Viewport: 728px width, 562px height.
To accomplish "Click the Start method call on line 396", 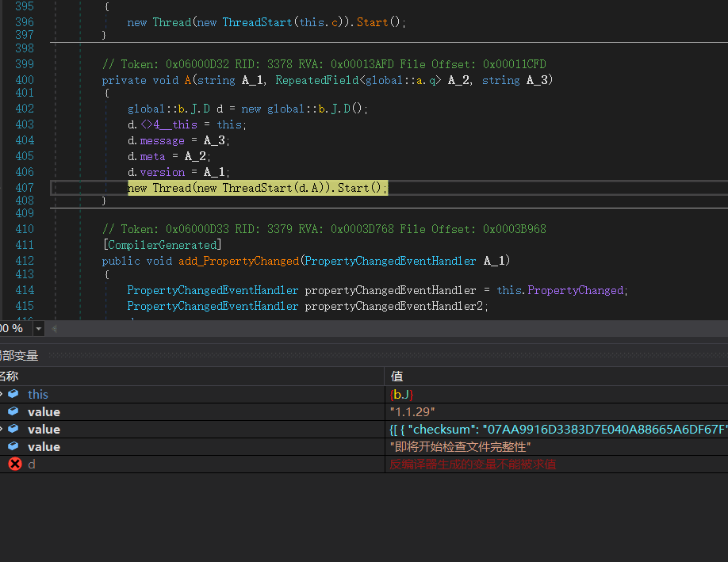I will click(372, 22).
